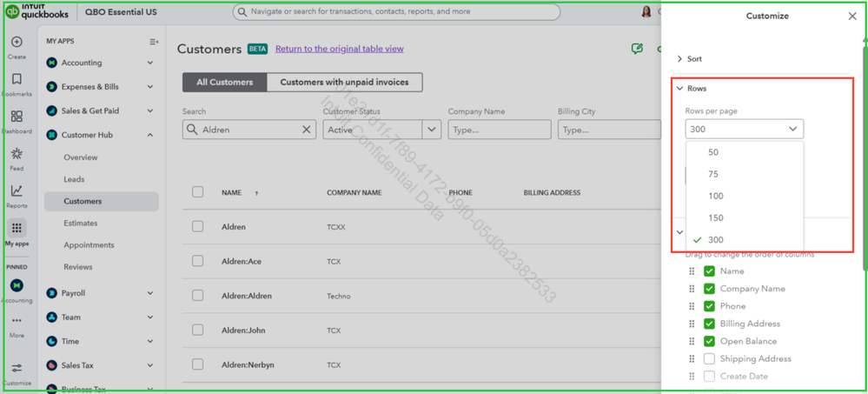
Task: Uncheck the Company Name column checkbox
Action: pos(709,289)
